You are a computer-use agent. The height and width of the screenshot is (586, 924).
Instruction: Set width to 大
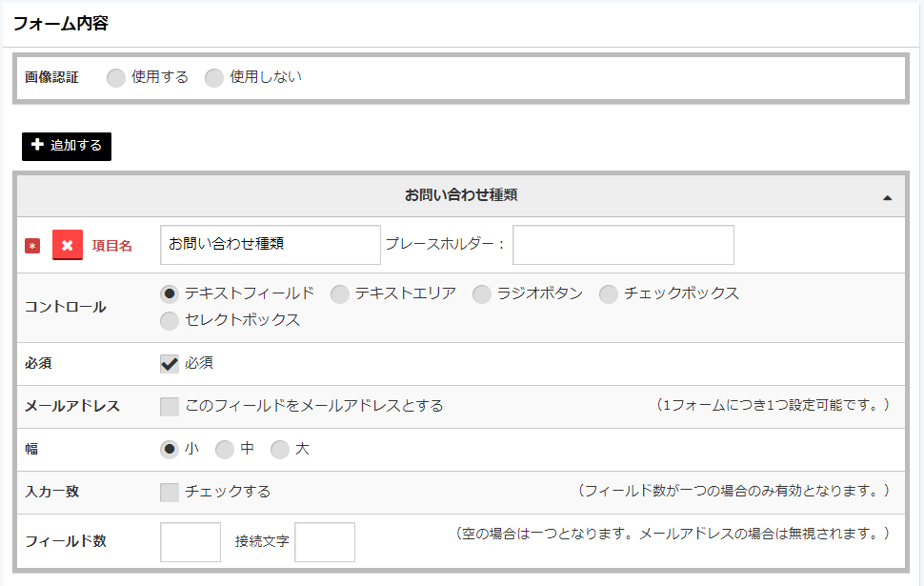click(x=280, y=449)
